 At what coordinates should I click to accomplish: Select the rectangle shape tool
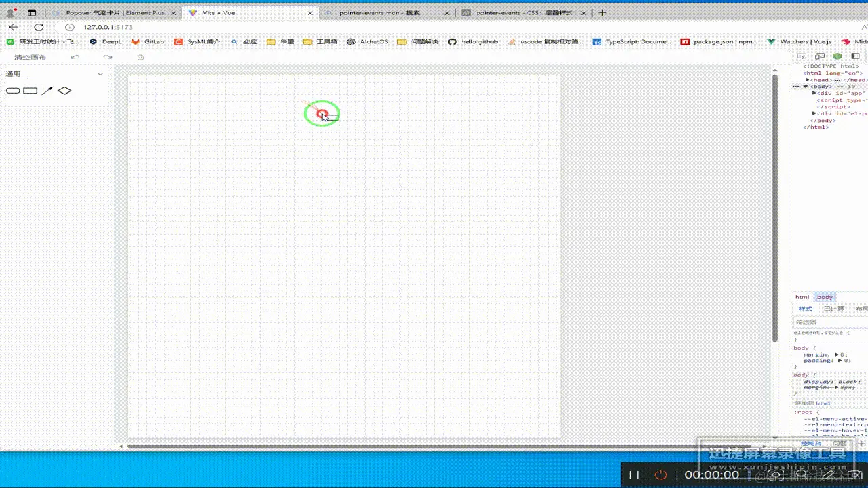coord(30,91)
